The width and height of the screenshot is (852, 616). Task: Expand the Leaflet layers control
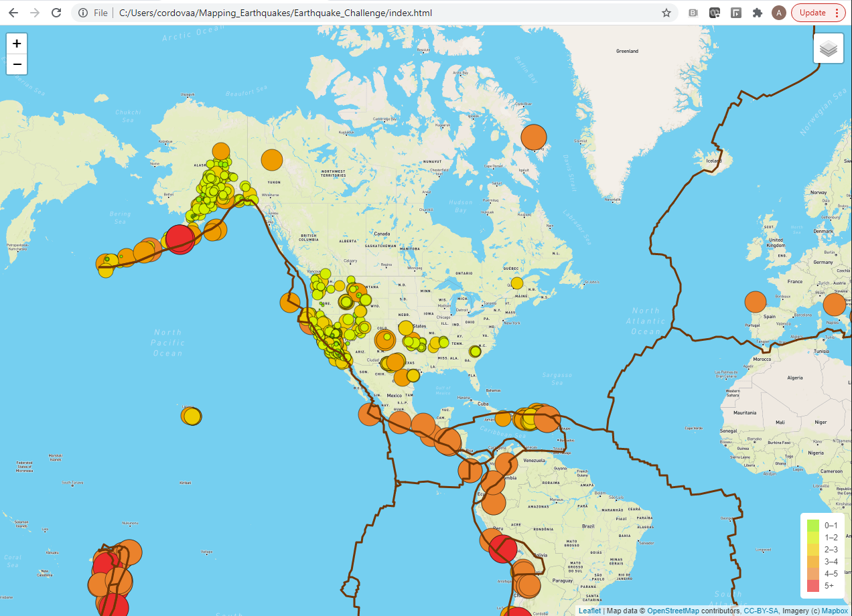tap(829, 48)
